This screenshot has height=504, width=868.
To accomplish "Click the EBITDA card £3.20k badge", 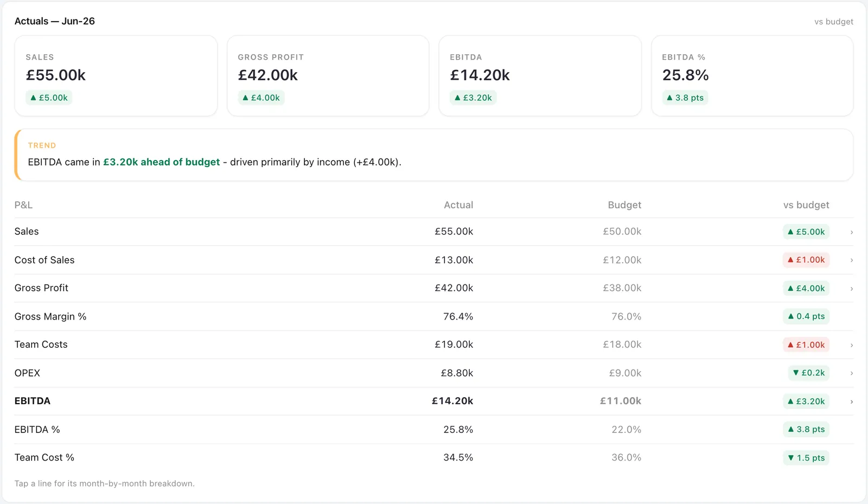I will (473, 98).
